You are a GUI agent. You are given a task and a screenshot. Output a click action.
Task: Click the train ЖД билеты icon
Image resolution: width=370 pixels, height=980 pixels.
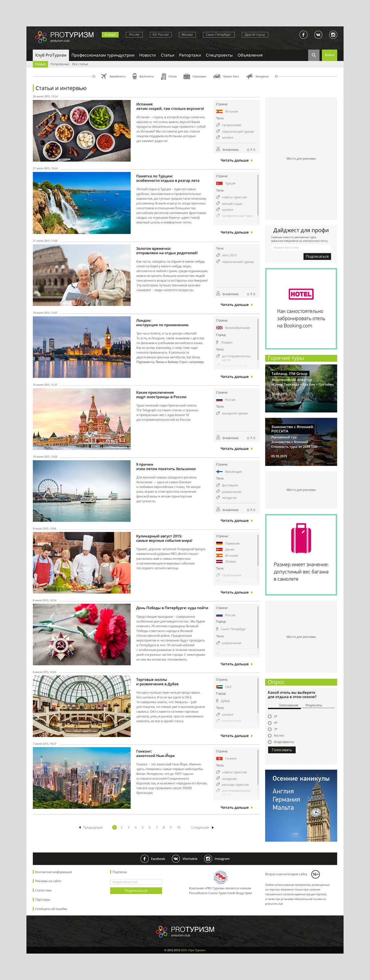click(x=134, y=77)
